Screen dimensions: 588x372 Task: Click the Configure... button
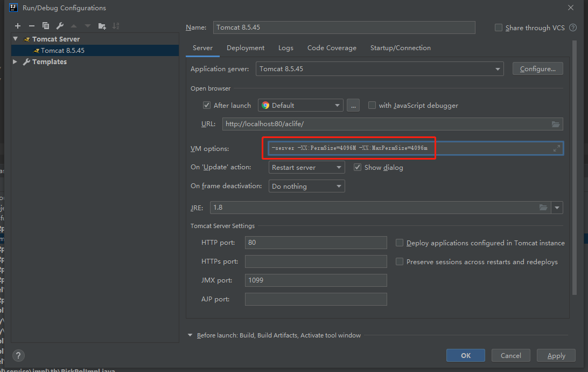point(537,69)
